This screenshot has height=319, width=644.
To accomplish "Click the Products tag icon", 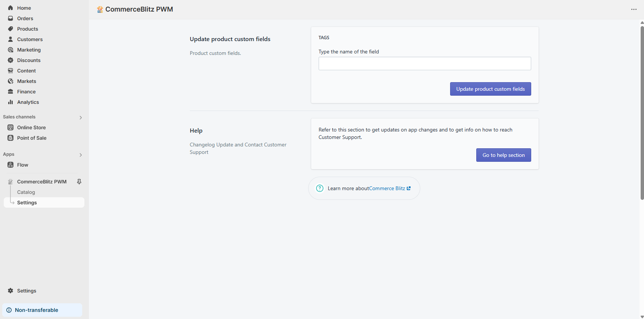I will pyautogui.click(x=10, y=29).
